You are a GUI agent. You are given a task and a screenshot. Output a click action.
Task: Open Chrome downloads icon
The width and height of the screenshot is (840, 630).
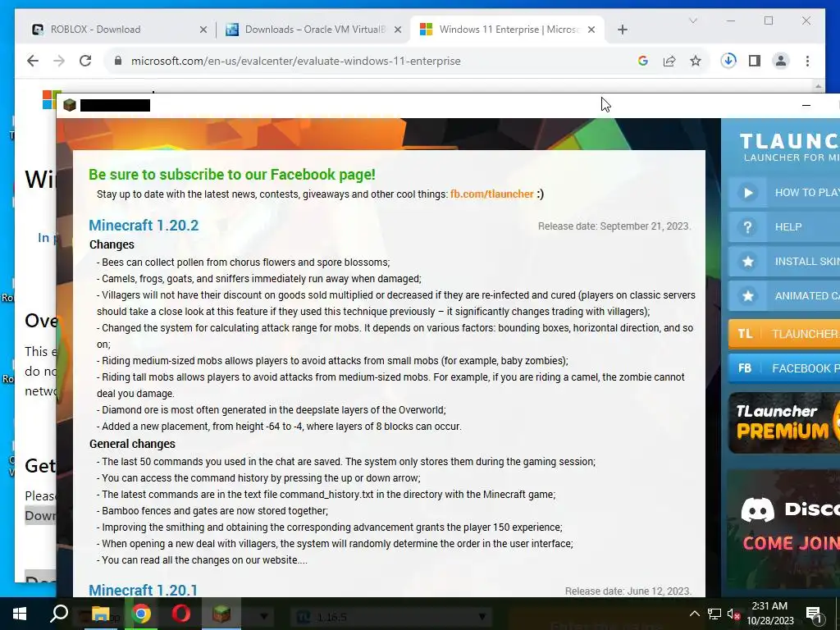(728, 61)
